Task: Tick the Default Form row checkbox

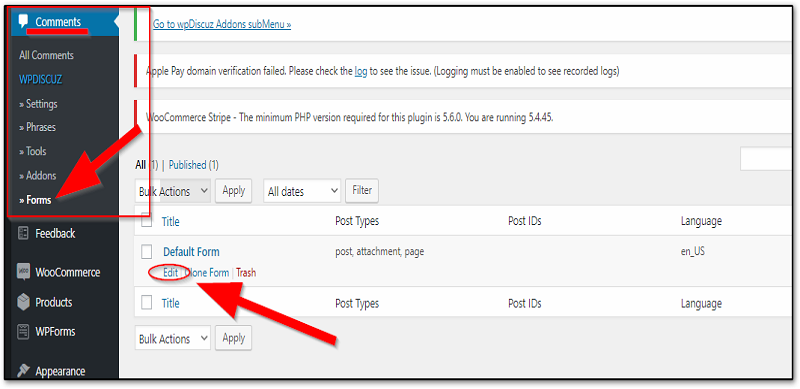Action: [x=147, y=251]
